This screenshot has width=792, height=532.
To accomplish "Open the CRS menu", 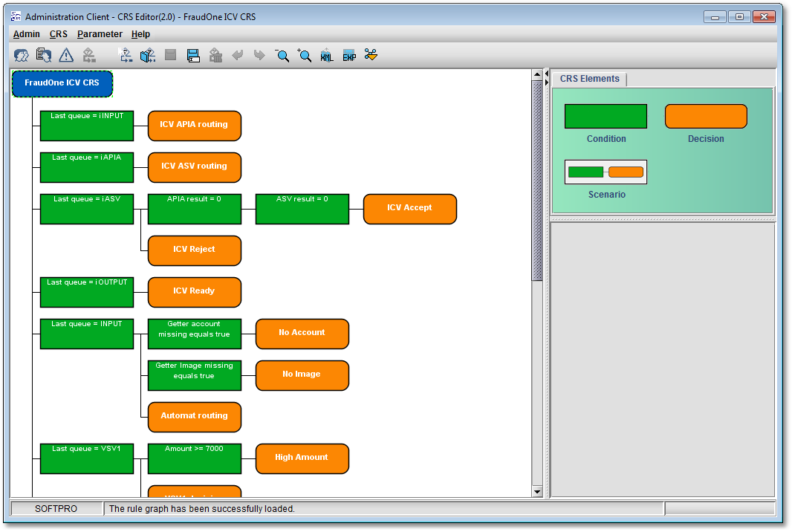I will [x=59, y=34].
